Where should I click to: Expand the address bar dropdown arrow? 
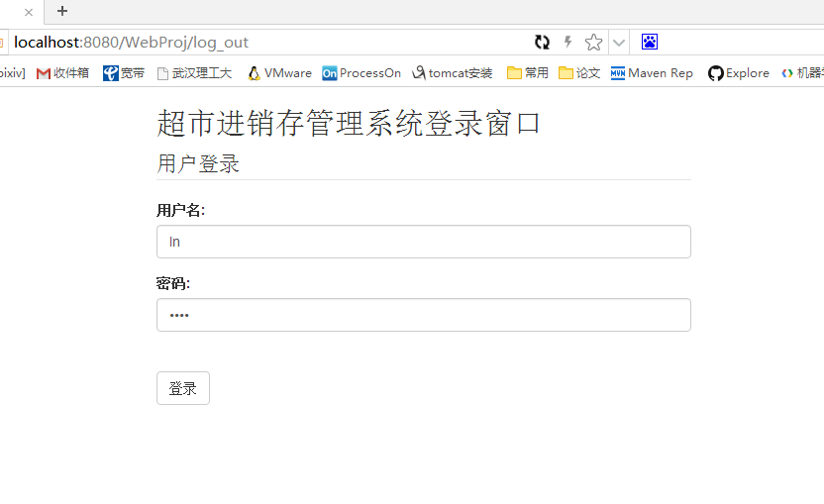619,43
